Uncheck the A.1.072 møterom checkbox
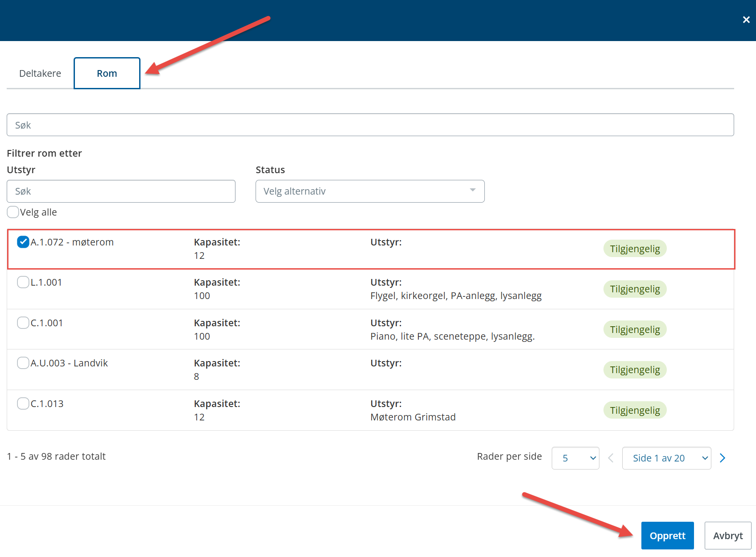This screenshot has height=557, width=756. (x=23, y=242)
